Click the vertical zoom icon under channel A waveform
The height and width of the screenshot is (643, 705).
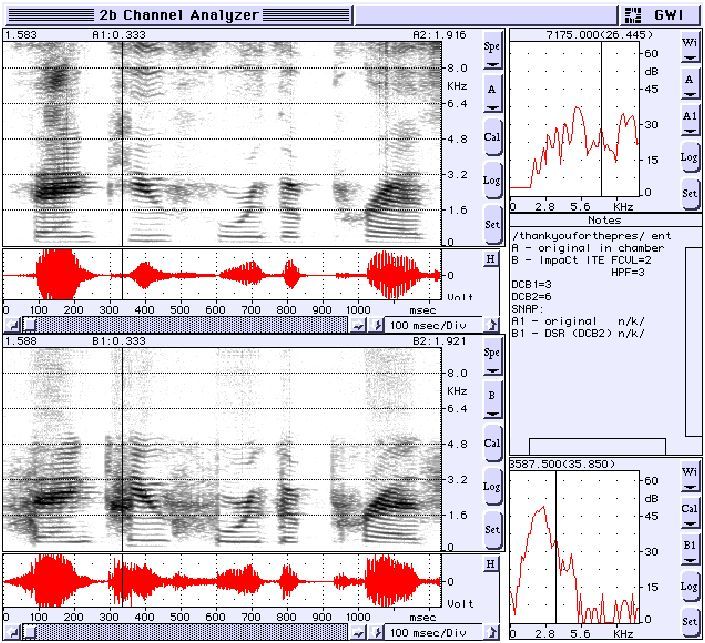(376, 326)
